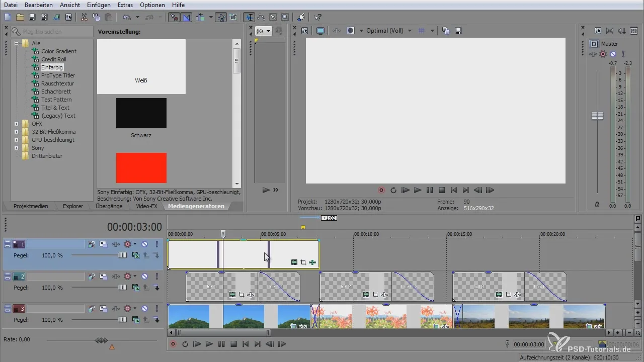Open the overlays grid dropdown arrow
Screen dimensions: 644x362
point(432,31)
